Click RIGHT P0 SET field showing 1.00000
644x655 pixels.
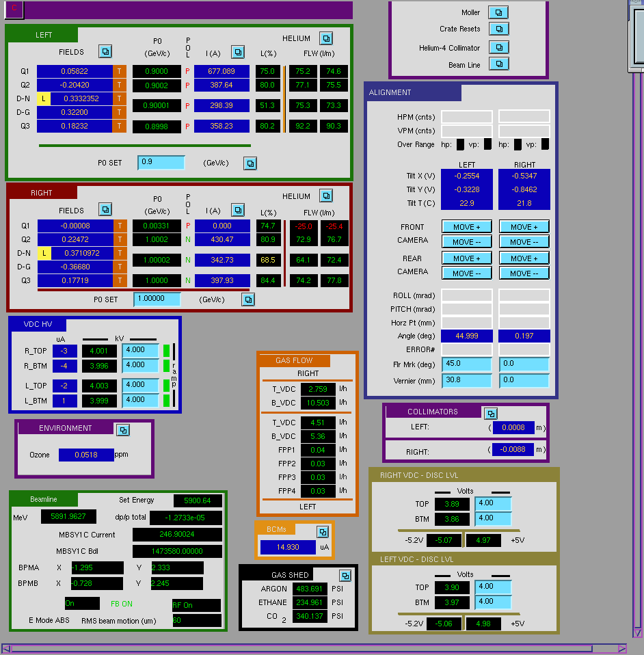point(157,299)
